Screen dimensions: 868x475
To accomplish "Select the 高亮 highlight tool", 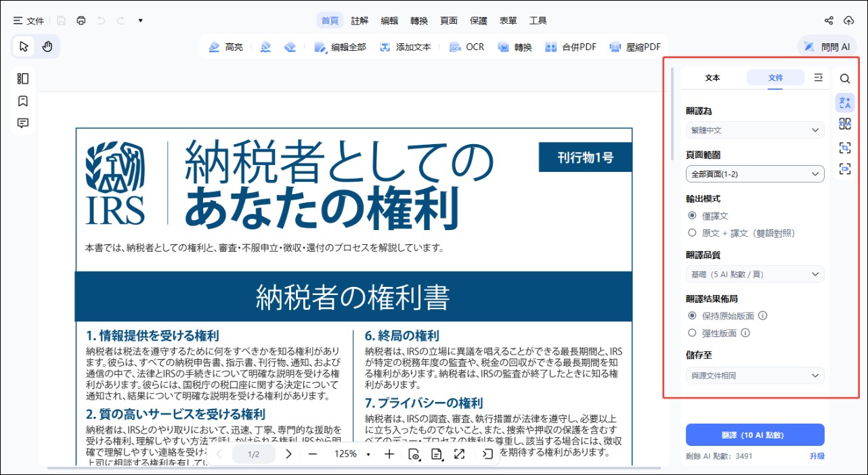I will pyautogui.click(x=226, y=47).
